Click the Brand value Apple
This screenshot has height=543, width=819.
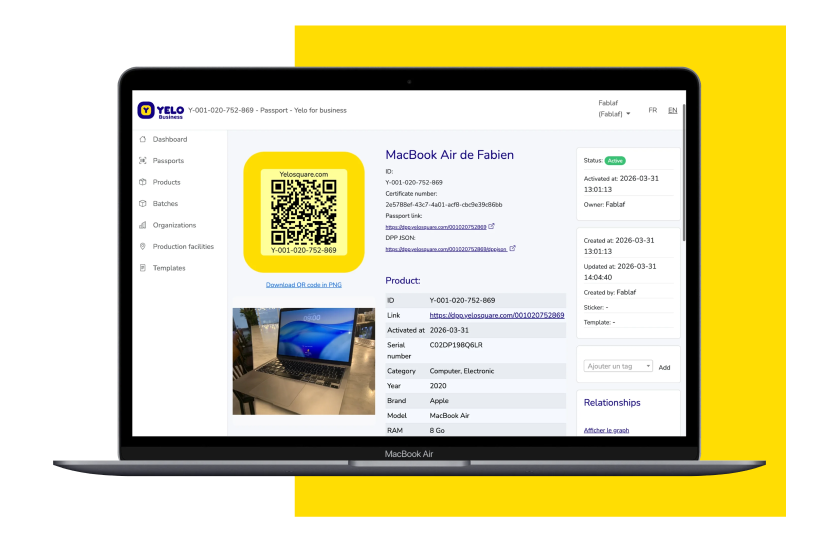click(439, 400)
